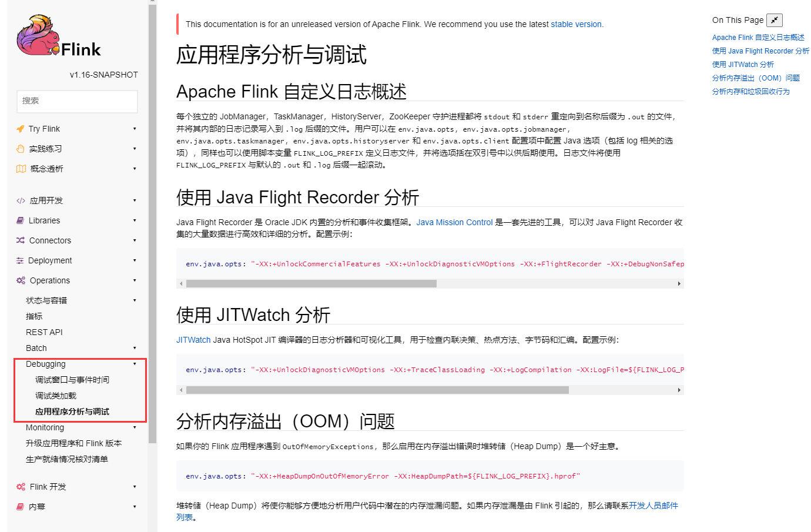The image size is (811, 532).
Task: Expand the Try Flink menu arrow
Action: click(135, 129)
